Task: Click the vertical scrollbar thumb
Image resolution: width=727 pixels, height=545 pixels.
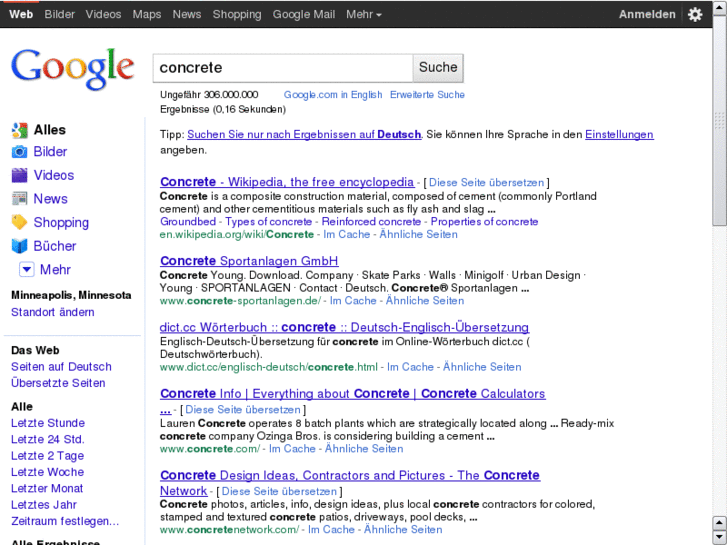Action: (720, 121)
